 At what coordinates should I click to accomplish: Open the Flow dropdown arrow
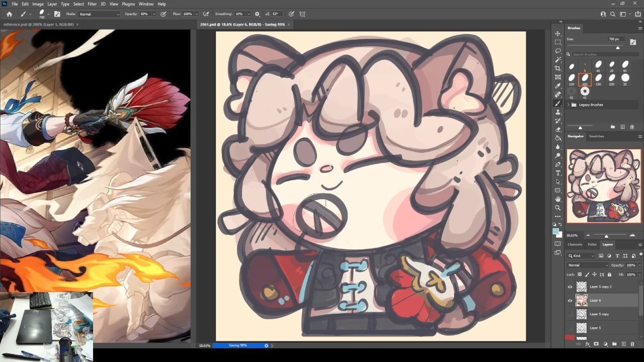tap(196, 14)
